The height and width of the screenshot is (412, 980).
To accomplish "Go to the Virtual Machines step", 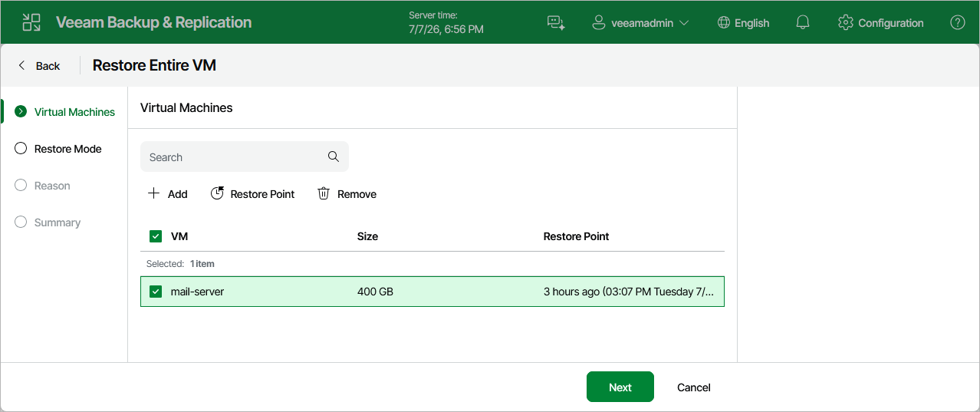I will pos(74,112).
